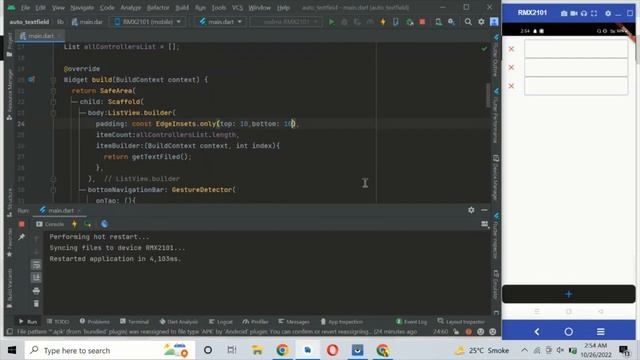Focus the second empty text field on device
Viewport: 640px width, 360px height.
(576, 67)
